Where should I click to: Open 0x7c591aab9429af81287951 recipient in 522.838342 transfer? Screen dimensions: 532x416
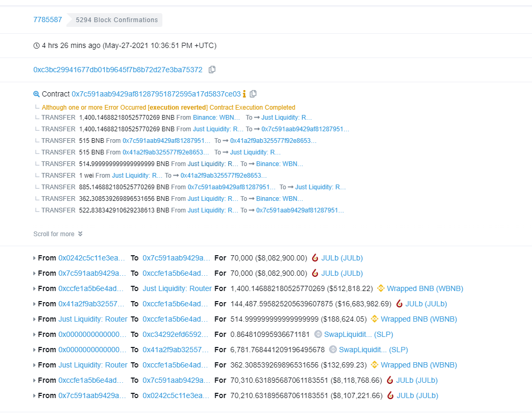pos(300,210)
